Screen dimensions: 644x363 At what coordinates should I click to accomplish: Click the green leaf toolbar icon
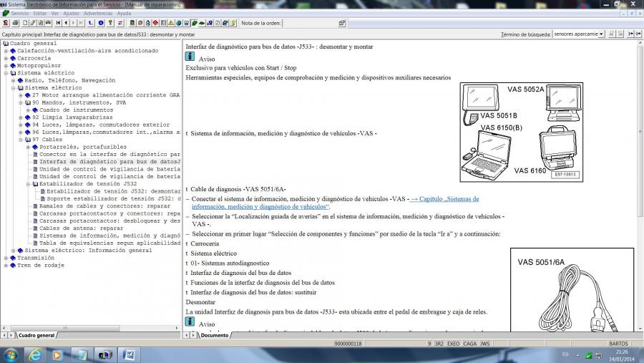(x=194, y=23)
